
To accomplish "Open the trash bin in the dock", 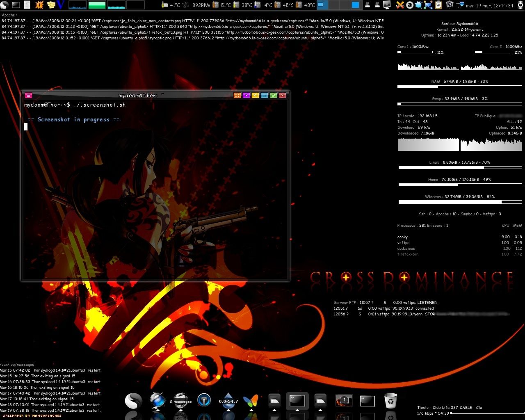I will (x=391, y=401).
